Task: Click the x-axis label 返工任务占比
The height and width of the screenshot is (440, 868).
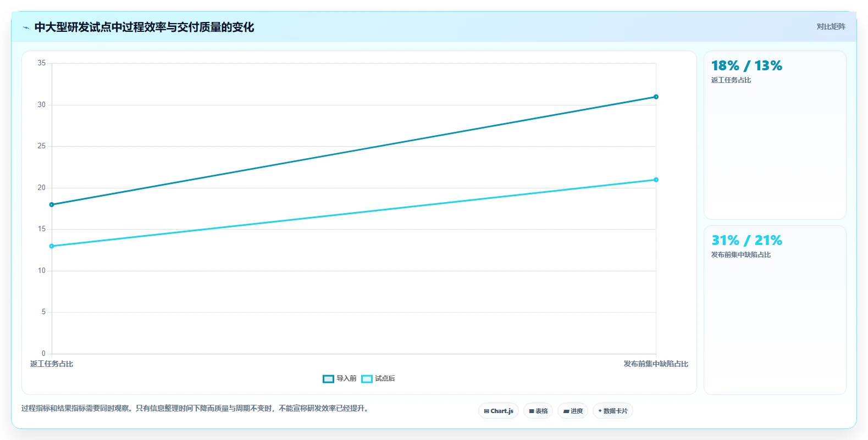Action: point(52,364)
